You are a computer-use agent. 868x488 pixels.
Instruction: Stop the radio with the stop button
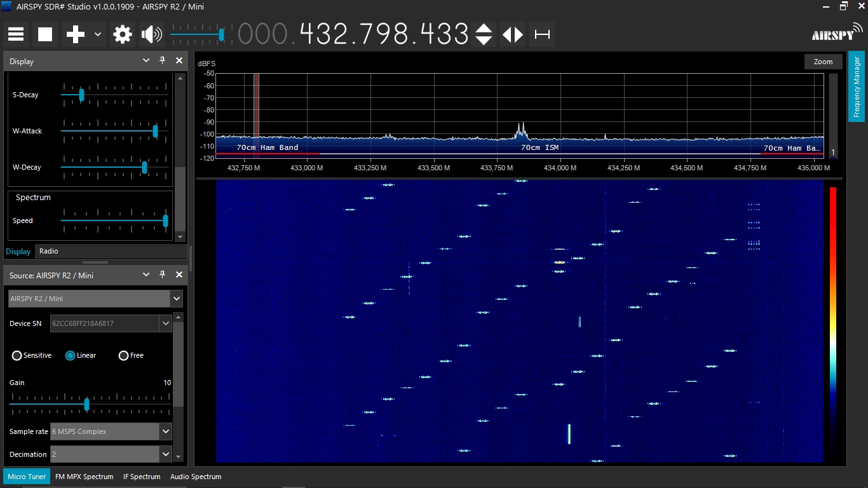click(x=45, y=34)
